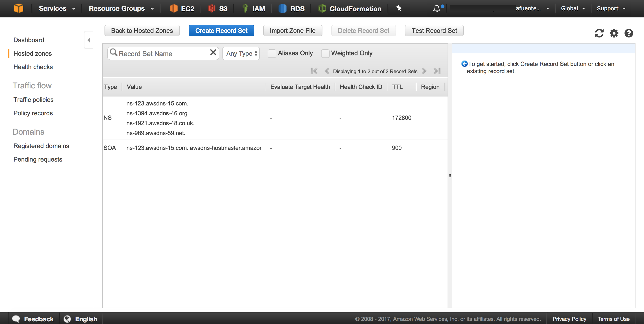Select the SOA record set row
The height and width of the screenshot is (324, 644).
[275, 148]
